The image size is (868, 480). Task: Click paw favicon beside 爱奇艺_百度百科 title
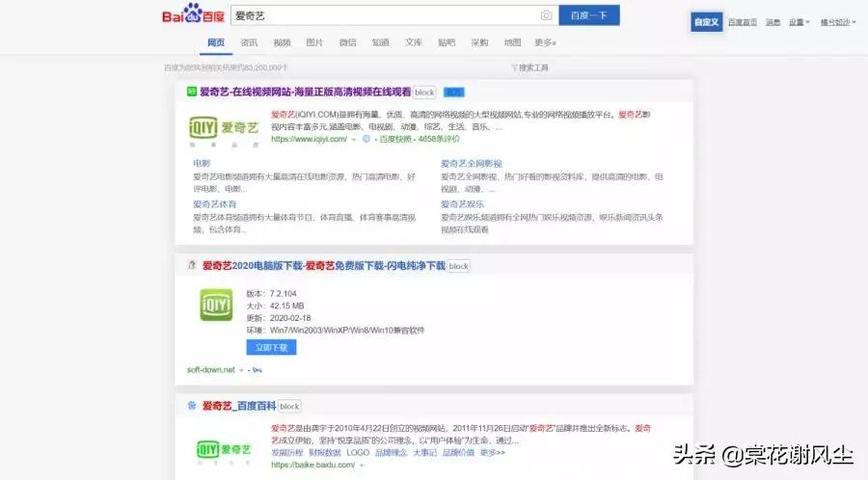click(x=192, y=406)
